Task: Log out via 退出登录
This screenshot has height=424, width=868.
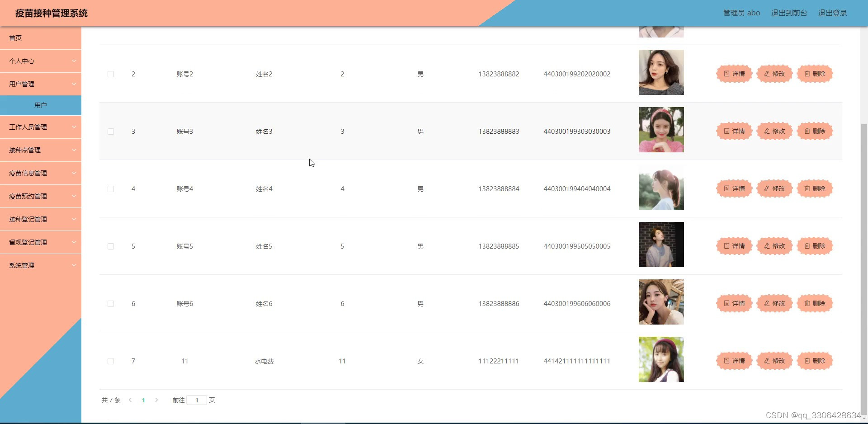Action: tap(832, 13)
